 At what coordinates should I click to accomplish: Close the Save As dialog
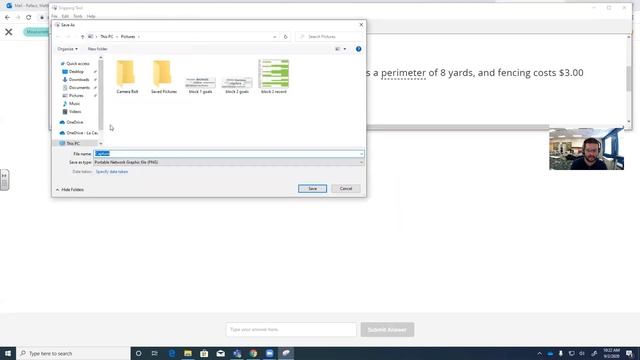[361, 25]
